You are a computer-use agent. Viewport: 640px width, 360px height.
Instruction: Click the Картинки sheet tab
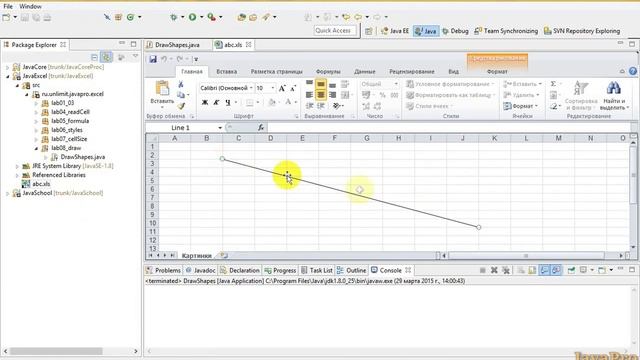[x=197, y=256]
